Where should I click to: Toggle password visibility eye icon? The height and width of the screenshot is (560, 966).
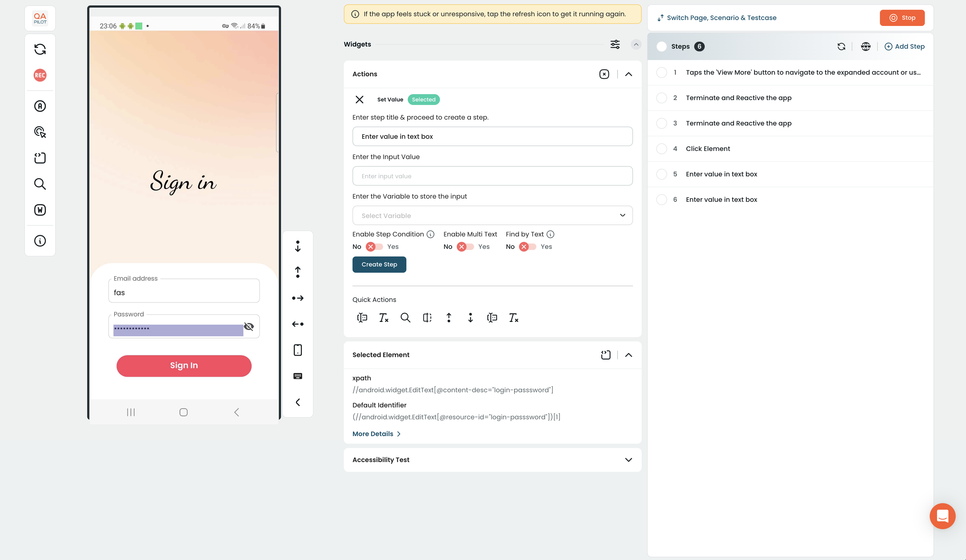point(249,326)
